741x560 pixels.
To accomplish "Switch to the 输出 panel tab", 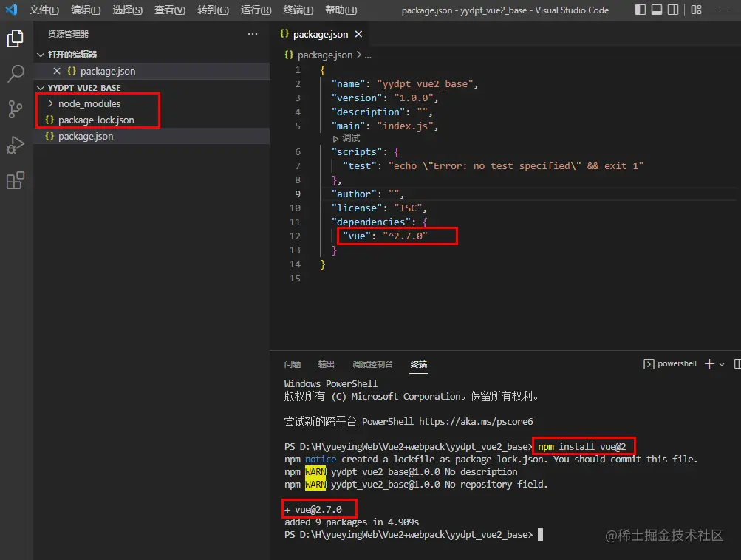I will [327, 364].
